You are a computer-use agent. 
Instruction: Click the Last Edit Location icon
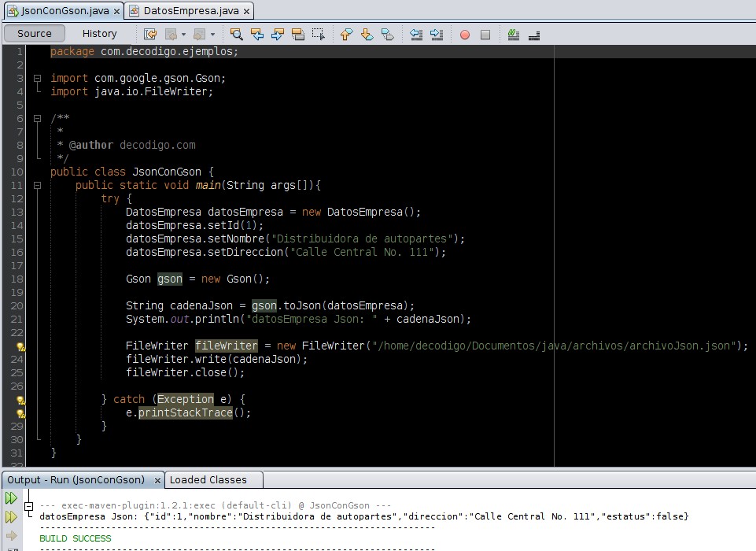(149, 34)
